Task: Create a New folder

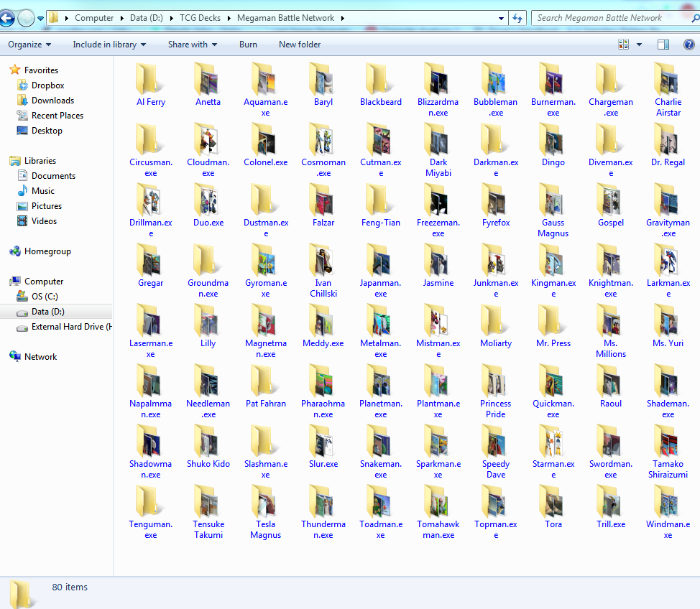Action: [300, 45]
